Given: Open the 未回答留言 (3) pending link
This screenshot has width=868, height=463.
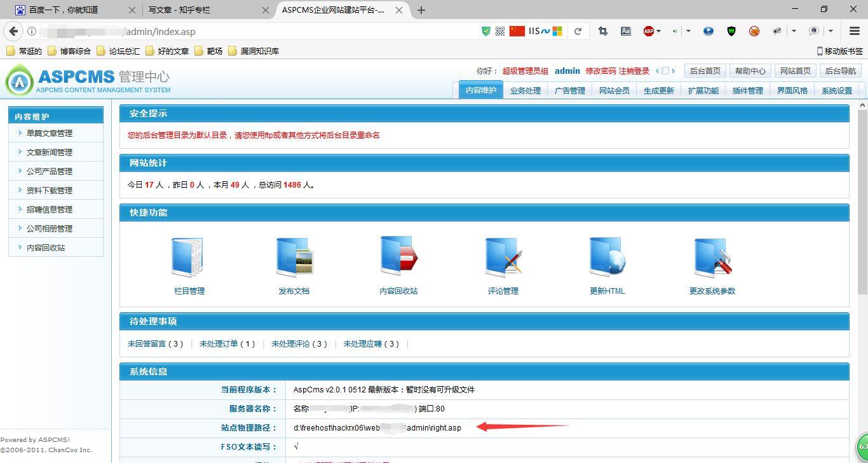Looking at the screenshot, I should tap(156, 344).
